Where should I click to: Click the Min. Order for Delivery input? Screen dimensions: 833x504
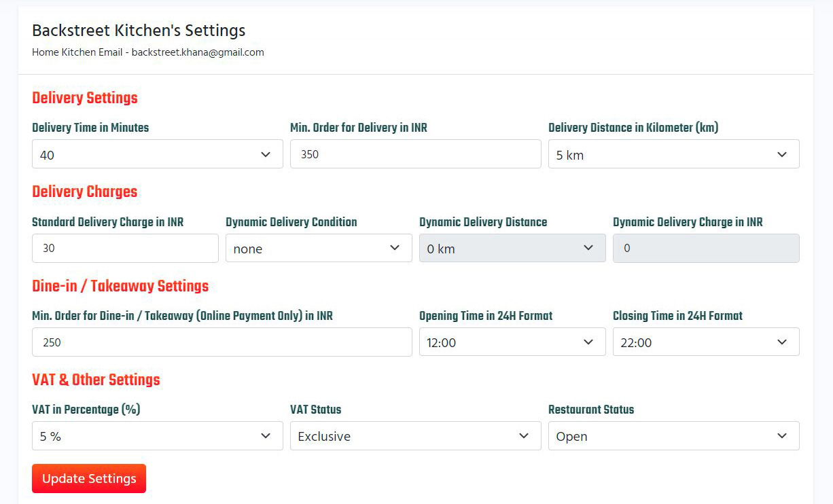click(415, 154)
